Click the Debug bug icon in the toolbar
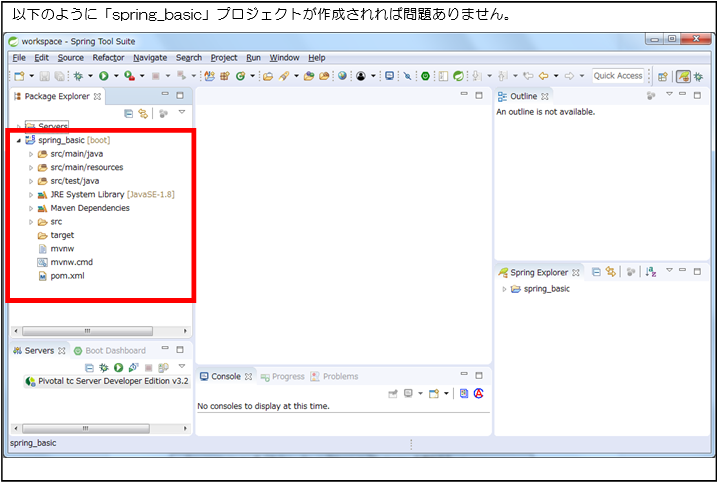This screenshot has height=483, width=717. 77,76
